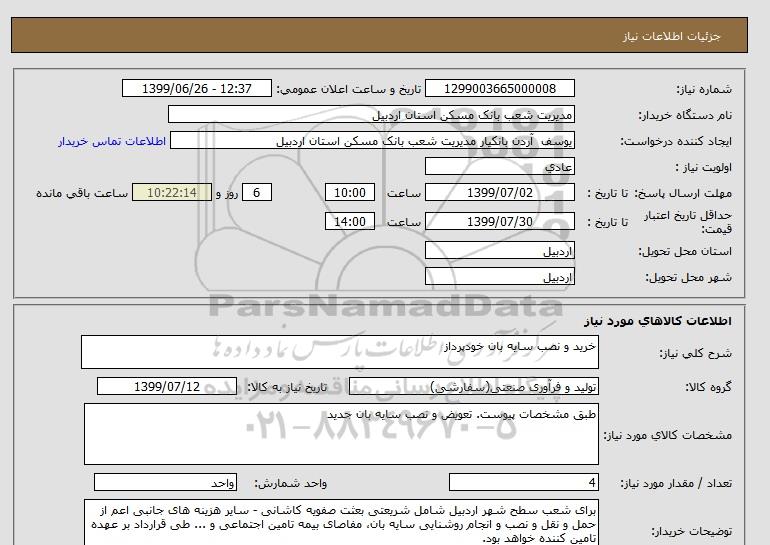This screenshot has height=545, width=770.
Task: Click the واحد شمارش unit field
Action: pos(165,483)
